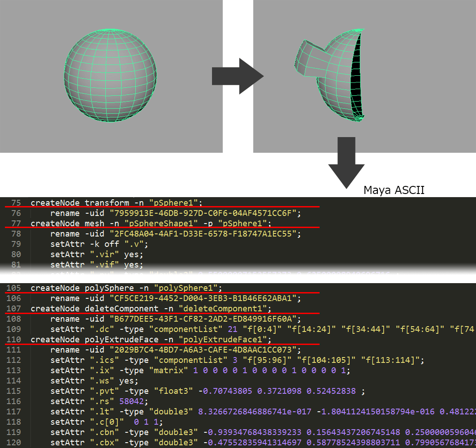Click line number 75 in the gutter
This screenshot has height=448, width=476.
[x=16, y=203]
